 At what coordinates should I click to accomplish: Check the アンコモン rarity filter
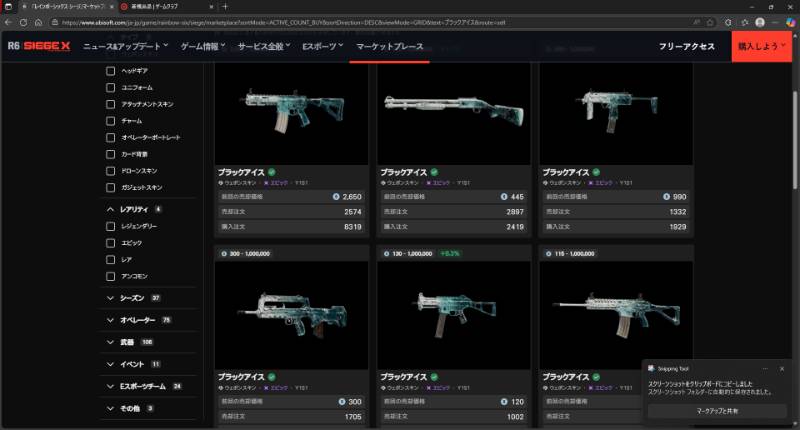click(110, 276)
